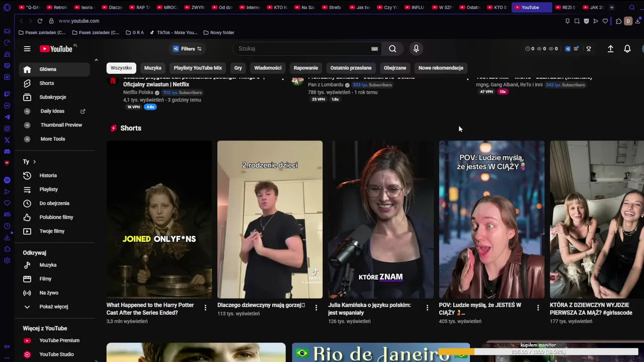Open YouTube Studio link
Image resolution: width=644 pixels, height=362 pixels.
[54, 354]
